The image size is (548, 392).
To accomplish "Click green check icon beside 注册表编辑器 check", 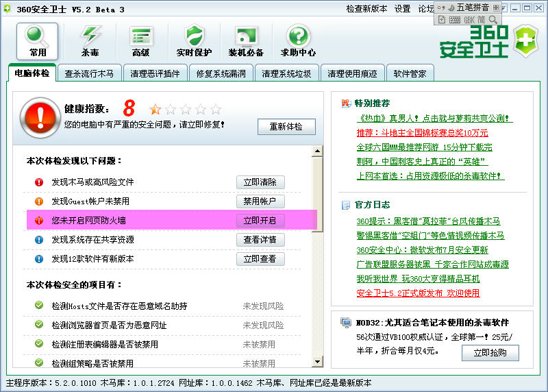I will tap(39, 344).
